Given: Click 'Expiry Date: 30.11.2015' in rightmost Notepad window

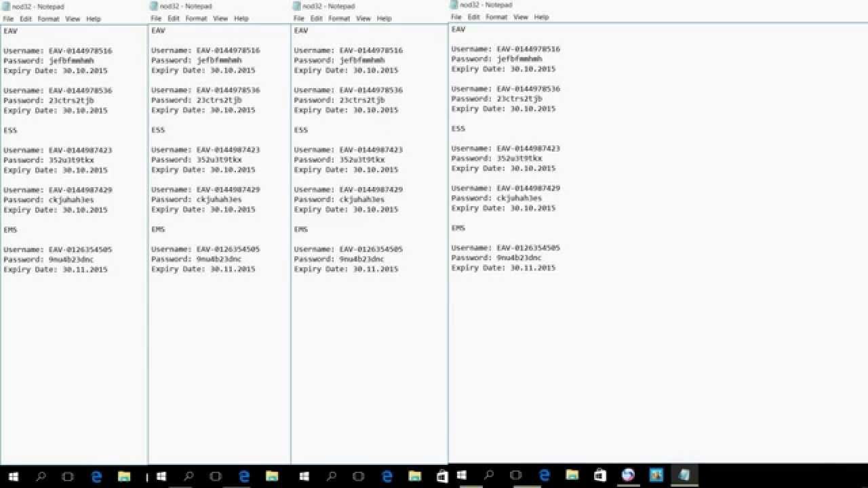Looking at the screenshot, I should pyautogui.click(x=504, y=268).
